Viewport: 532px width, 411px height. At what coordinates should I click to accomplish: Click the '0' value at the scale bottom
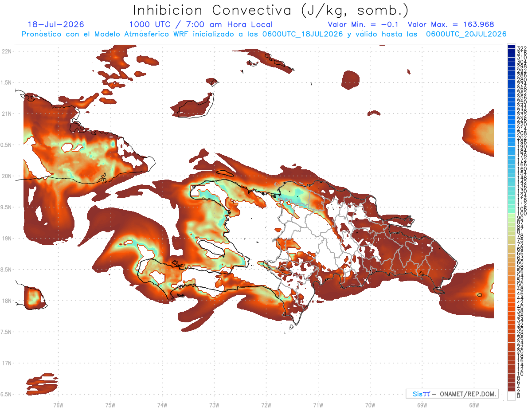point(519,395)
